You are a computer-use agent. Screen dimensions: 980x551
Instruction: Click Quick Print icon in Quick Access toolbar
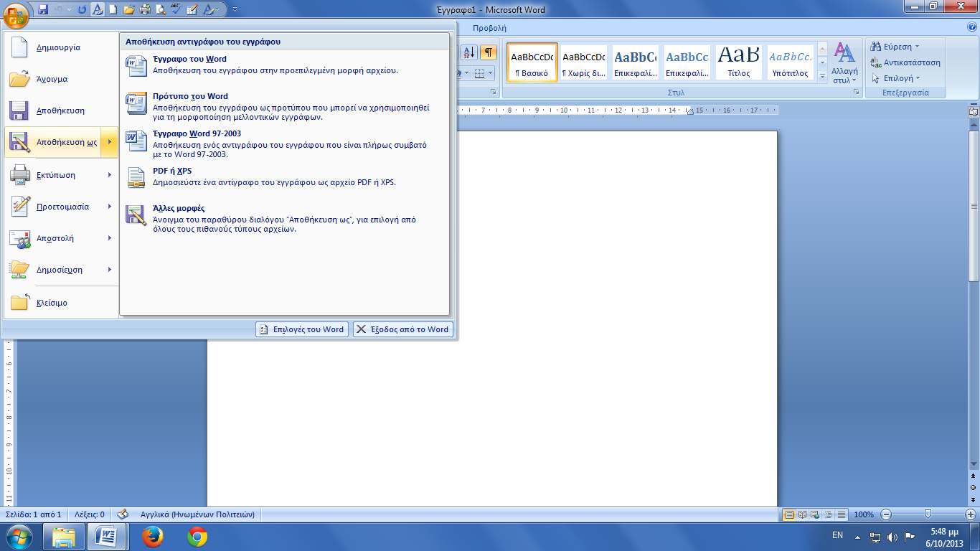145,10
